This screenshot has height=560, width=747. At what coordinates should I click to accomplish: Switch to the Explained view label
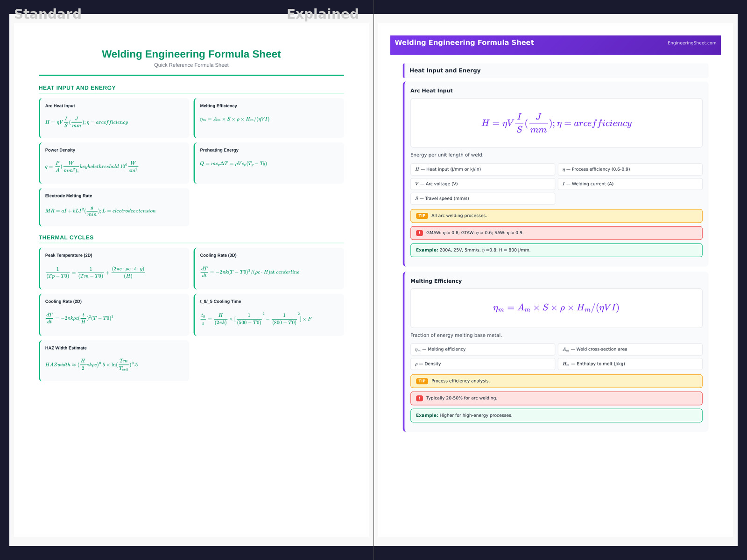pos(323,14)
